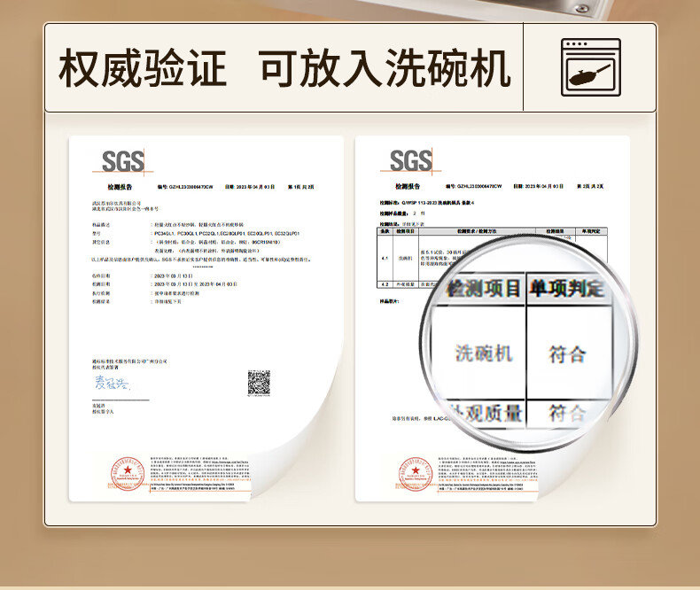Image resolution: width=700 pixels, height=590 pixels.
Task: Click the magnified 外观质量 table cell
Action: pyautogui.click(x=486, y=412)
